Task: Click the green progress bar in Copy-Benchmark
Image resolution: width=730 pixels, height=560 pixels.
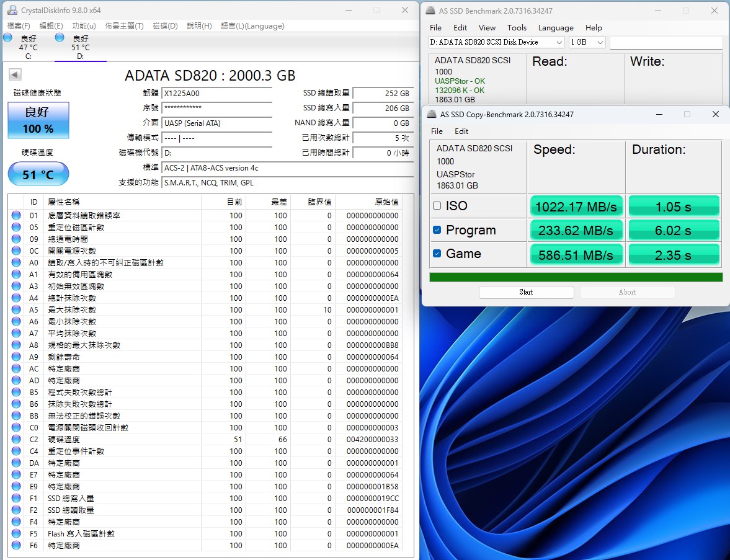Action: click(x=576, y=277)
